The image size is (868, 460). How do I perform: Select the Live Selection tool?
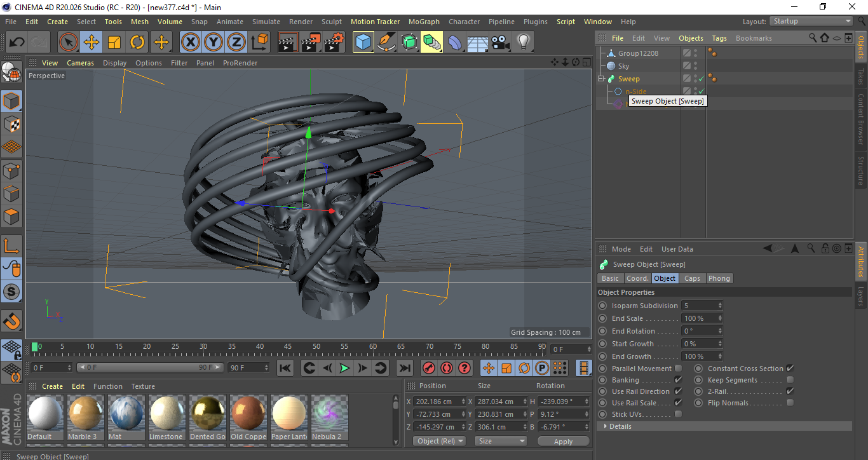click(69, 43)
